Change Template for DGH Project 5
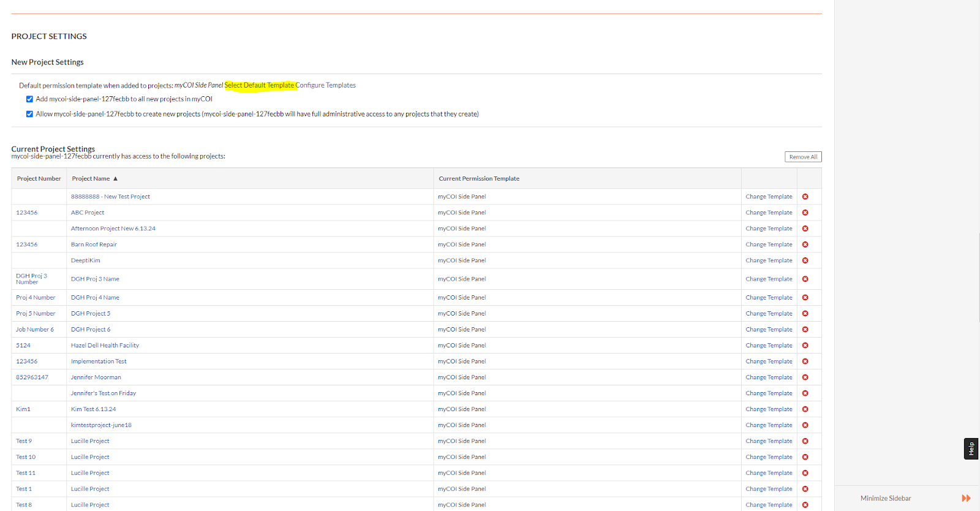 (x=769, y=314)
